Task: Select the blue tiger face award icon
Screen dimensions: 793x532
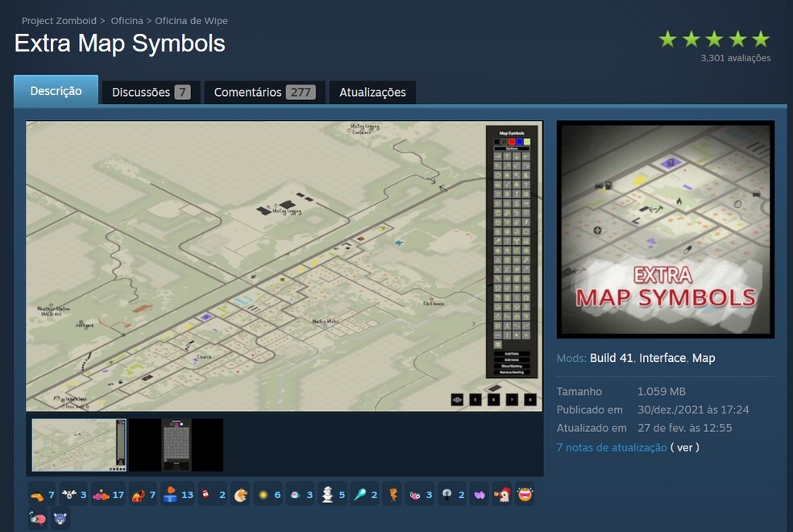Action: 60,518
